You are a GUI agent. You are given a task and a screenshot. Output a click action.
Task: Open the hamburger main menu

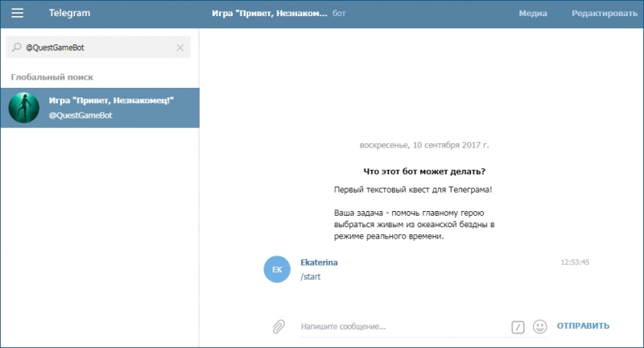(x=17, y=13)
